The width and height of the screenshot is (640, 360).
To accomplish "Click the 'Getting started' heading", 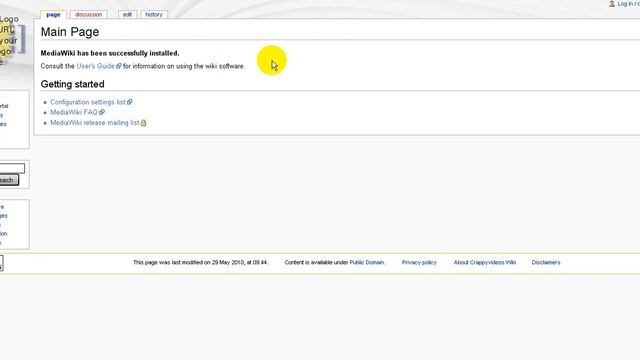I will 73,84.
